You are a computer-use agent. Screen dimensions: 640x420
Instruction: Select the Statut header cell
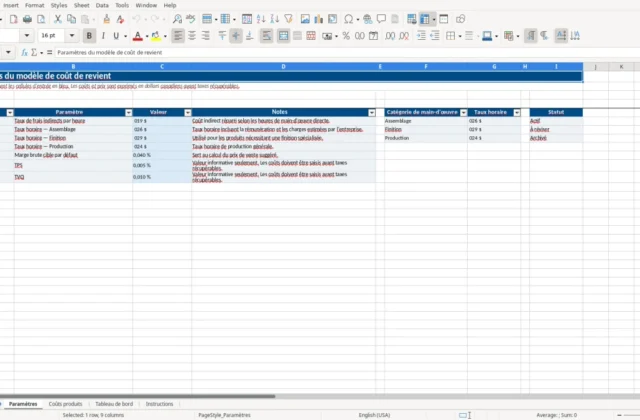[556, 112]
